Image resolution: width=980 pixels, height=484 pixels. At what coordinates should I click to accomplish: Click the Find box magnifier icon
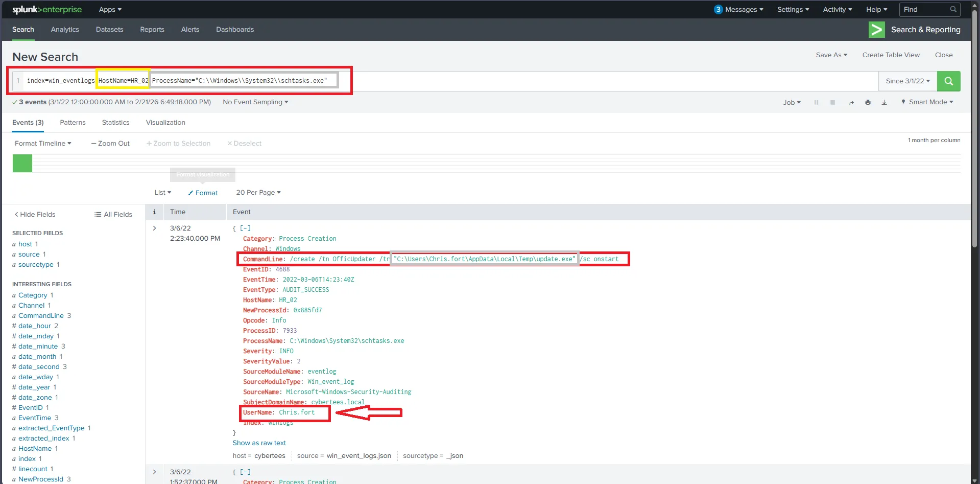point(953,10)
